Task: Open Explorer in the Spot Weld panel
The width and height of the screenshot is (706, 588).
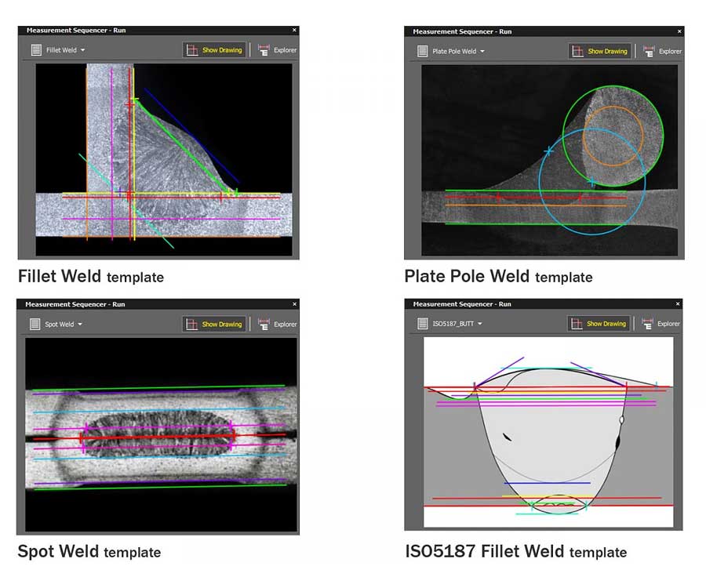Action: click(277, 324)
